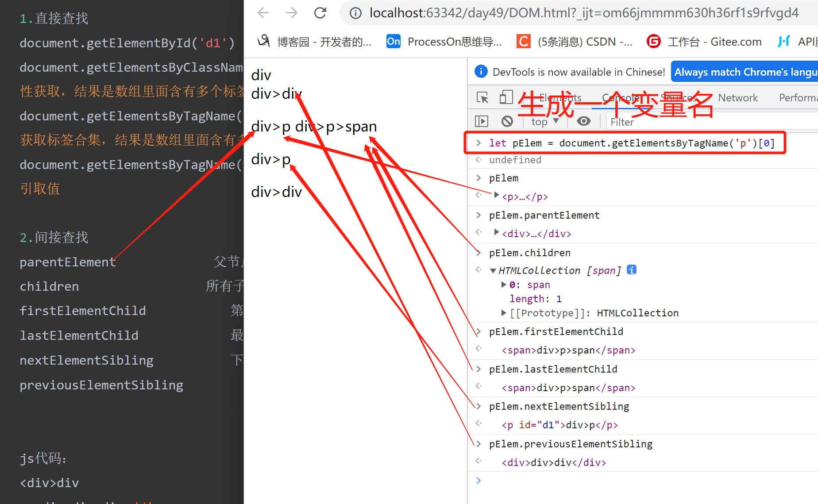
Task: Click the pElem.firstElementChild console entry
Action: tap(556, 331)
